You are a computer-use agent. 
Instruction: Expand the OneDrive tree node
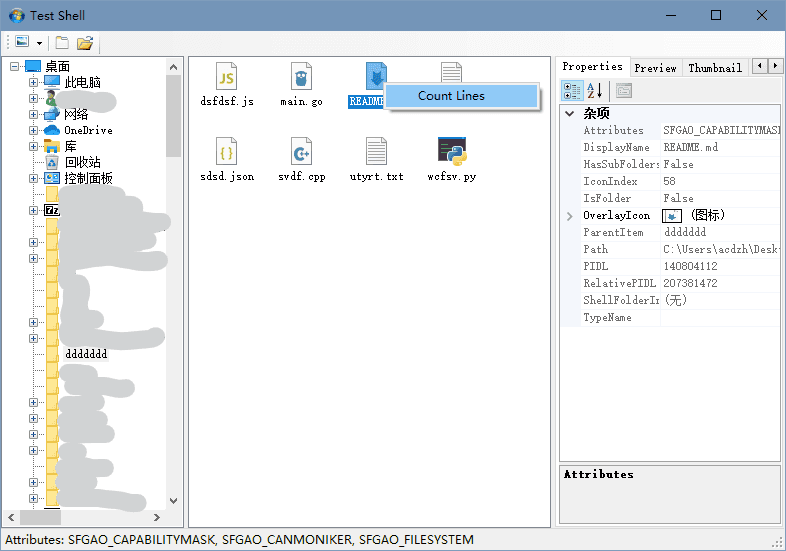coord(33,130)
